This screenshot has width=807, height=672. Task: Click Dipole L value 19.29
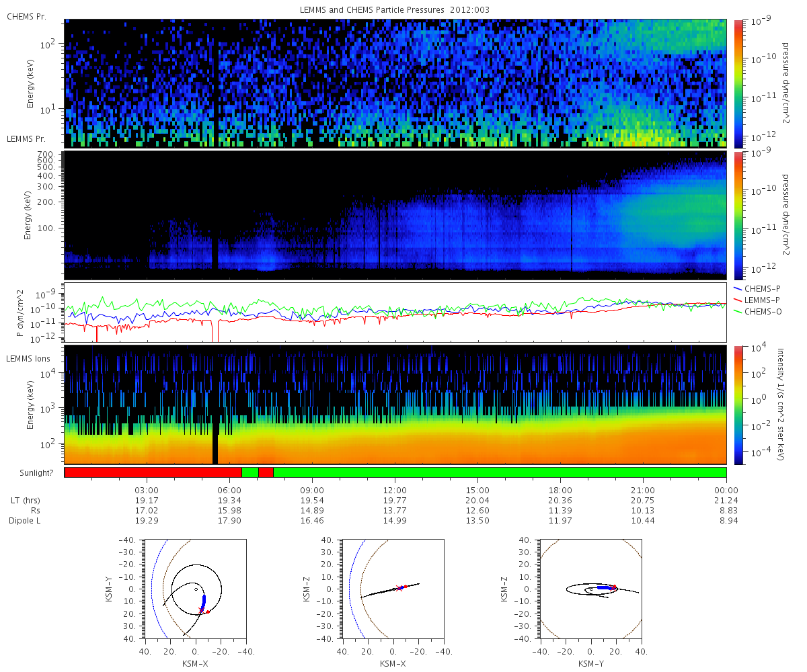click(147, 521)
